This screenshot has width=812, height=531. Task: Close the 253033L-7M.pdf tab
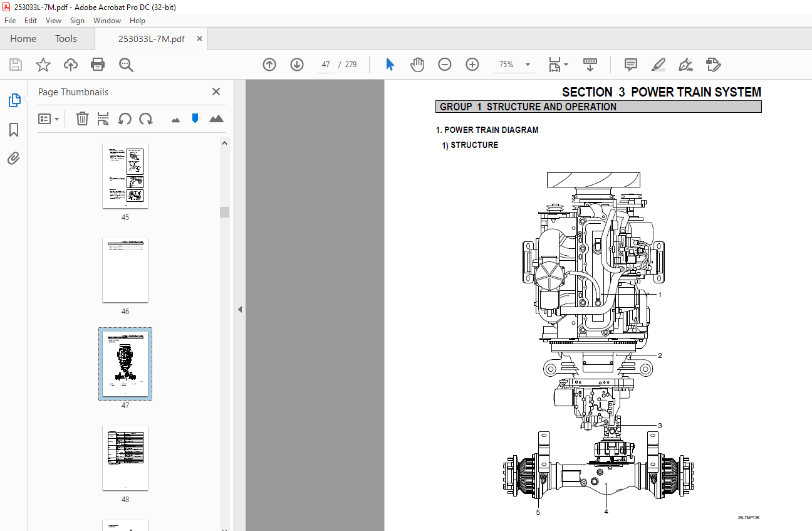[199, 39]
